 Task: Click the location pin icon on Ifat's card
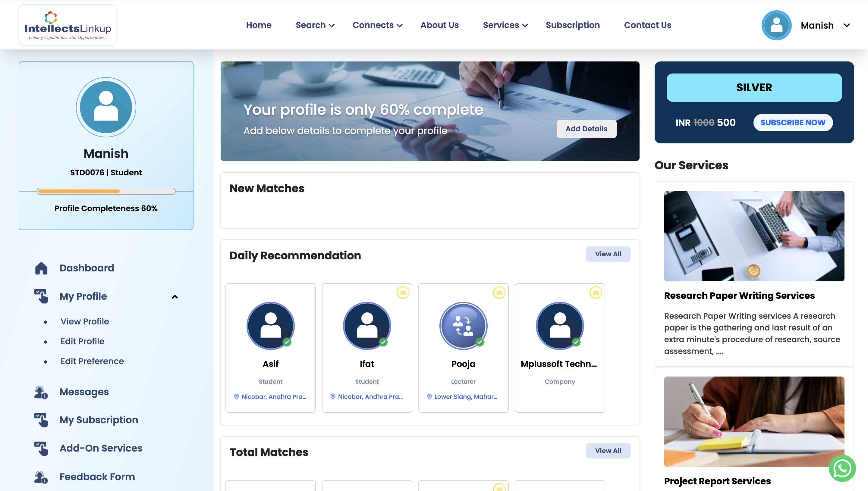[x=333, y=397]
